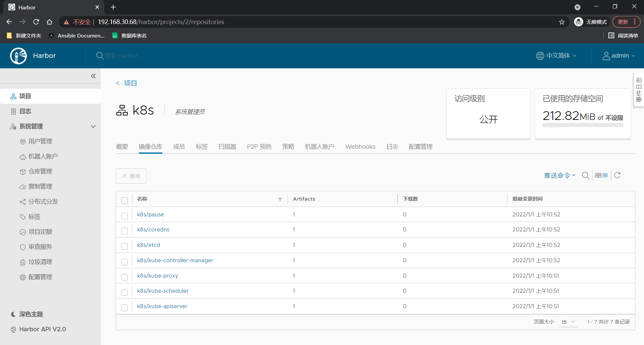Open 阅读清单 reading list
644x345 pixels.
tap(623, 36)
